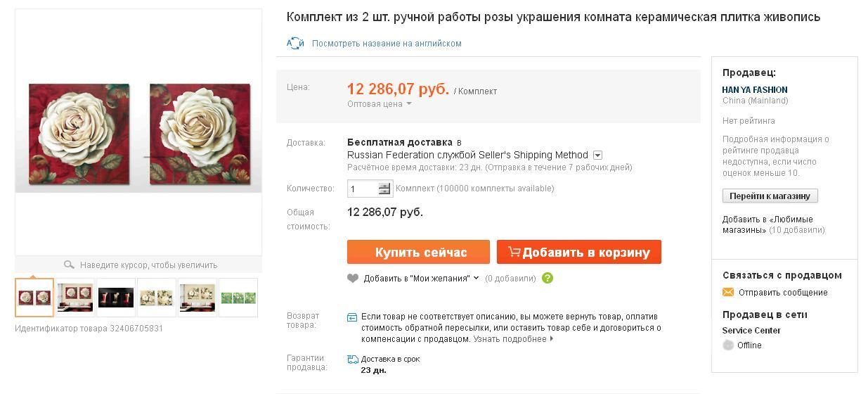Screen dimensions: 868x394
Task: Click the gray heart wishlist icon
Action: 353,278
